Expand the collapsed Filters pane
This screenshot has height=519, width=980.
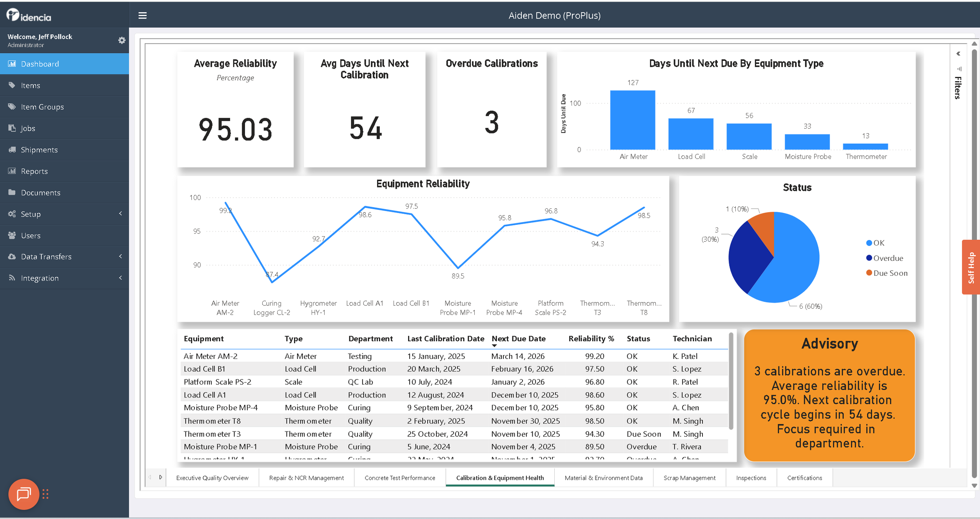pyautogui.click(x=958, y=54)
